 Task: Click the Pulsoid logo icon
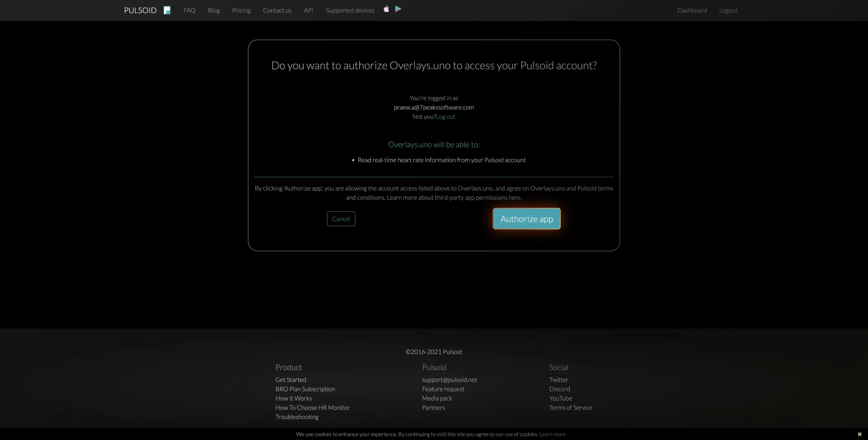(x=167, y=10)
